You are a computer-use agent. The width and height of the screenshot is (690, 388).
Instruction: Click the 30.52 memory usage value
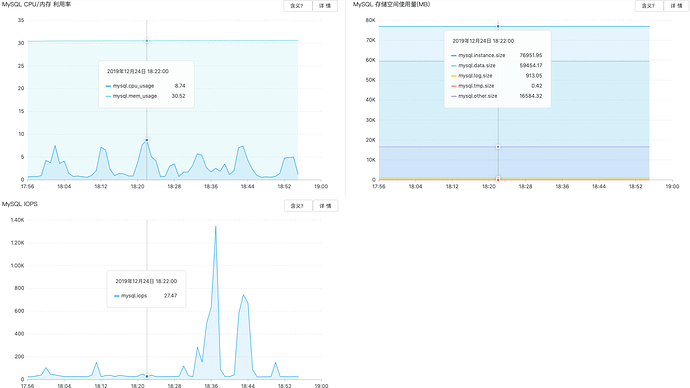click(x=178, y=96)
